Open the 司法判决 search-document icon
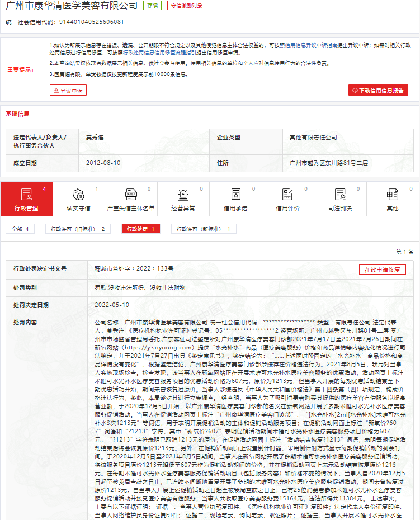The width and height of the screenshot is (420, 520). 340,199
